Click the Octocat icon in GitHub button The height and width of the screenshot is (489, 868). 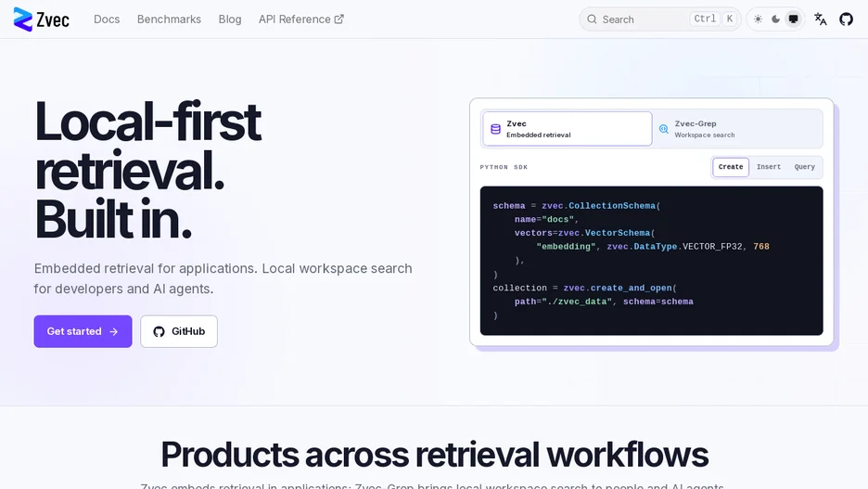coord(159,332)
